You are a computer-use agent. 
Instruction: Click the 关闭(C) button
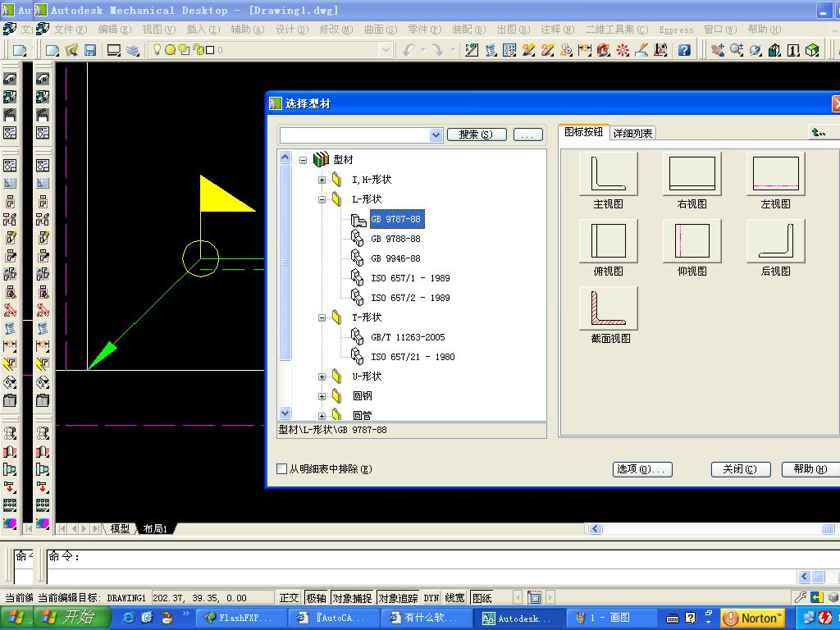click(x=741, y=469)
